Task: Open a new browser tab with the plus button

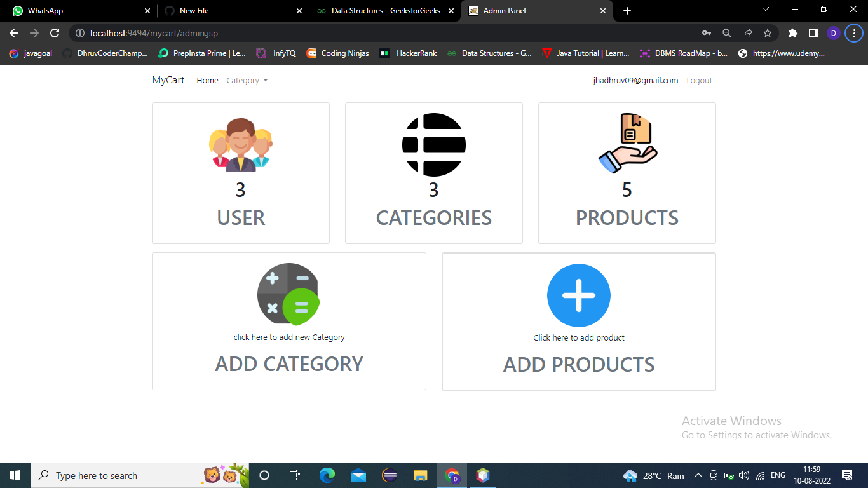Action: 627,11
